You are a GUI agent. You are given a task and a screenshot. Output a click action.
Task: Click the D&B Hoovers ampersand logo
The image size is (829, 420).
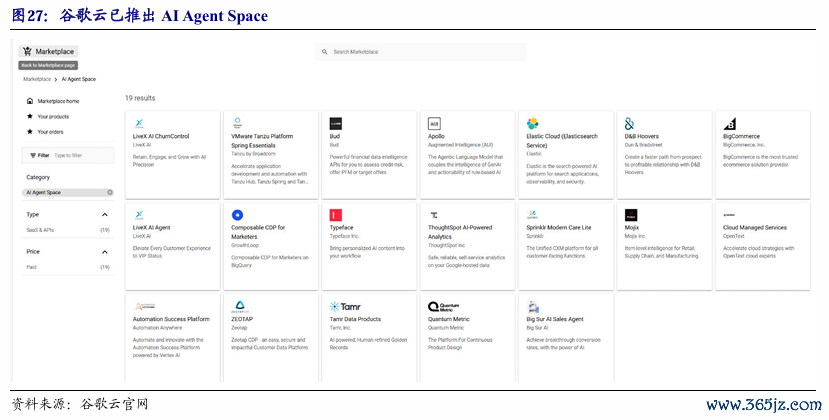click(629, 124)
